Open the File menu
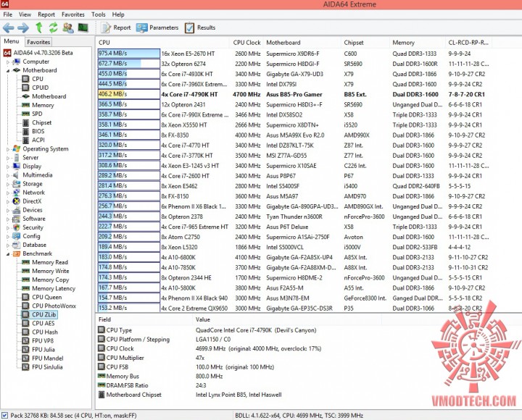This screenshot has height=420, width=522. (x=8, y=14)
